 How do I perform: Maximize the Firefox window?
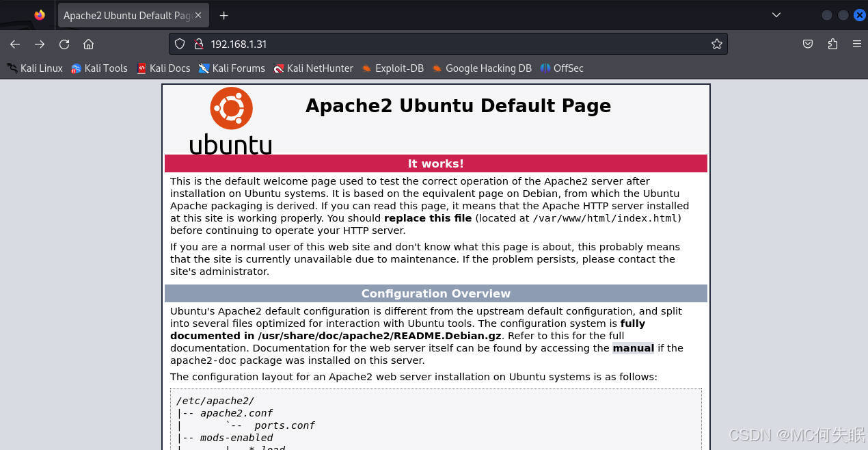point(843,15)
